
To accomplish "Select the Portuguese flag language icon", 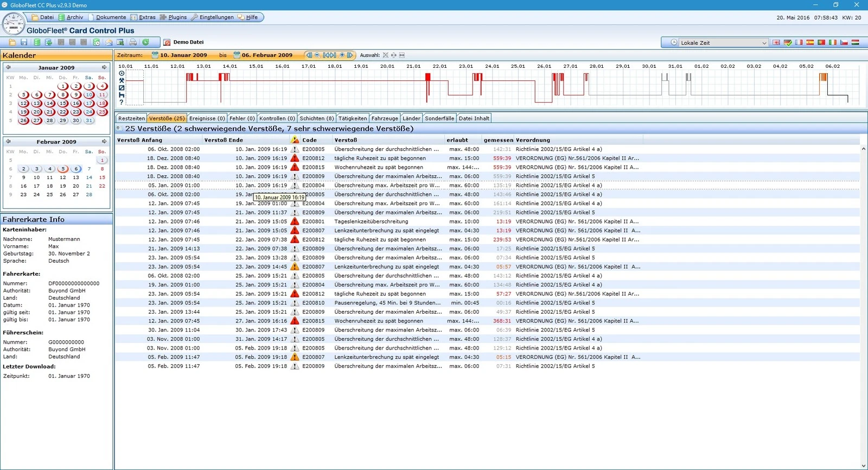I will point(821,42).
